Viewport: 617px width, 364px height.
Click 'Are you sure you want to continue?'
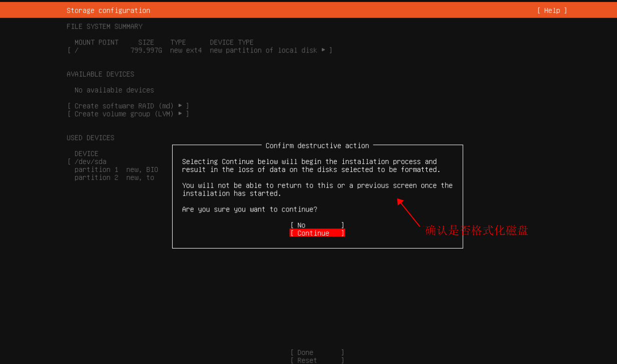point(249,209)
